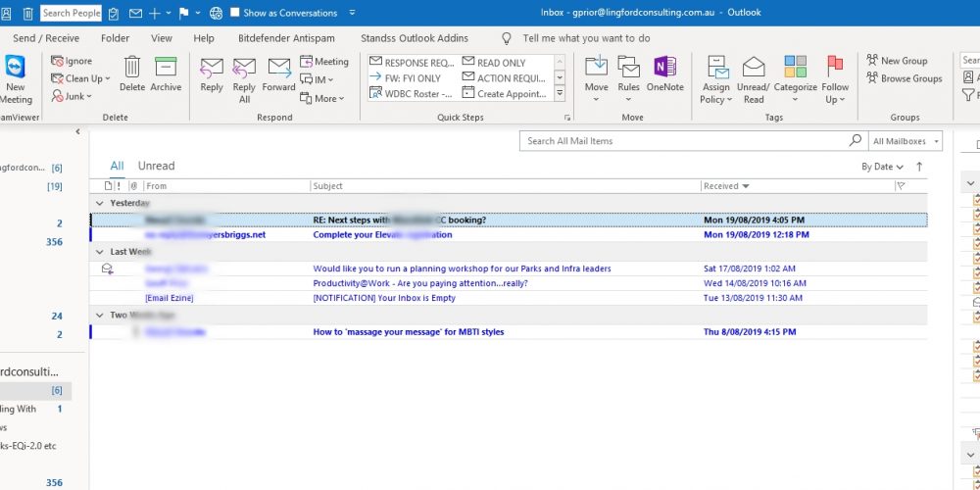
Task: Click the Search People box
Action: click(72, 13)
